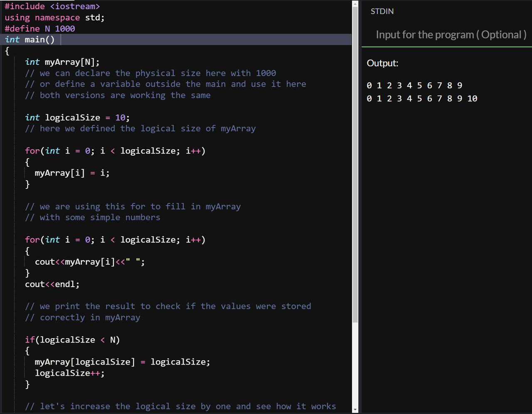Click editor scrollbar up arrow
The image size is (532, 414).
click(355, 4)
